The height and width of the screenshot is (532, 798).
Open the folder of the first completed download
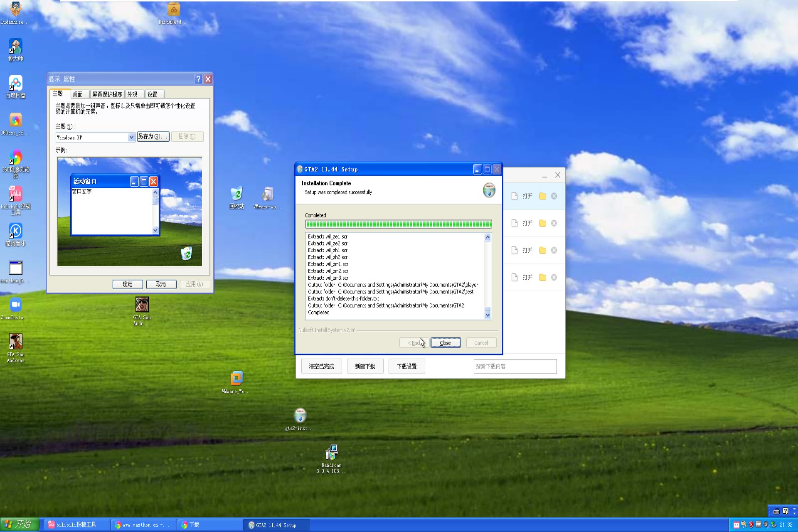(x=542, y=196)
